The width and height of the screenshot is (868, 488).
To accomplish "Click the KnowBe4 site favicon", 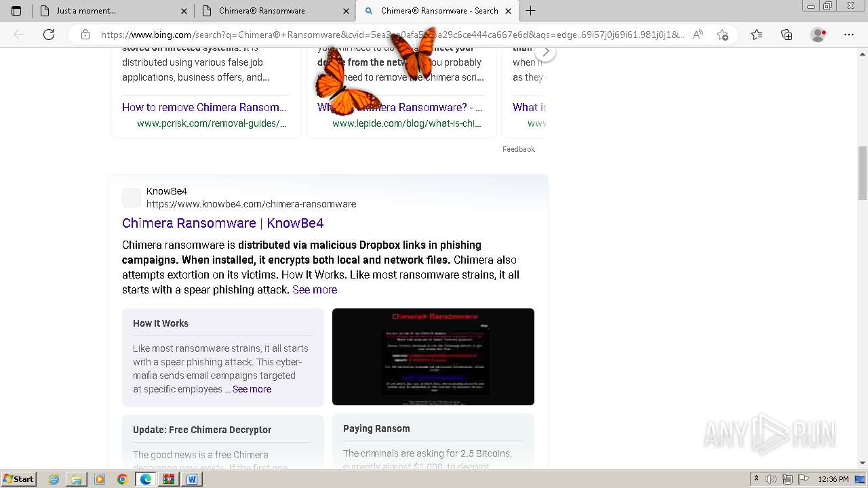I will tap(132, 198).
